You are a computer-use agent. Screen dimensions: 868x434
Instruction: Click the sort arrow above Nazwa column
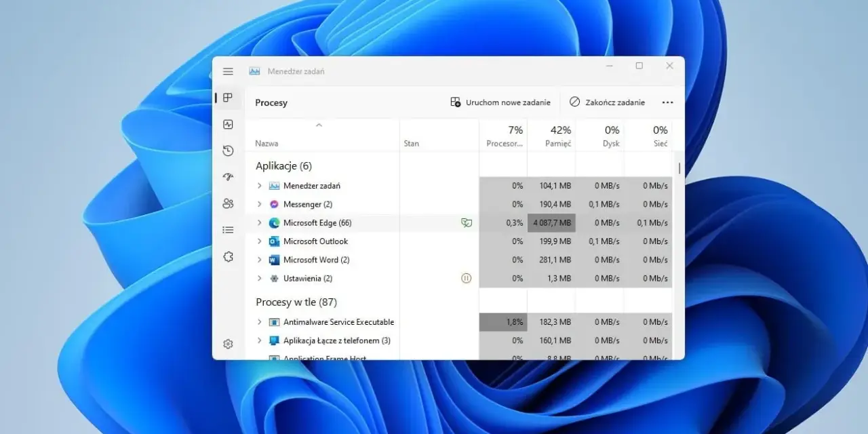319,125
